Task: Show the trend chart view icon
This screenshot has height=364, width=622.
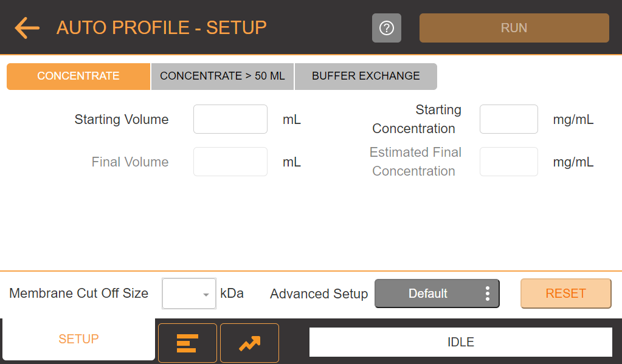Action: tap(249, 343)
